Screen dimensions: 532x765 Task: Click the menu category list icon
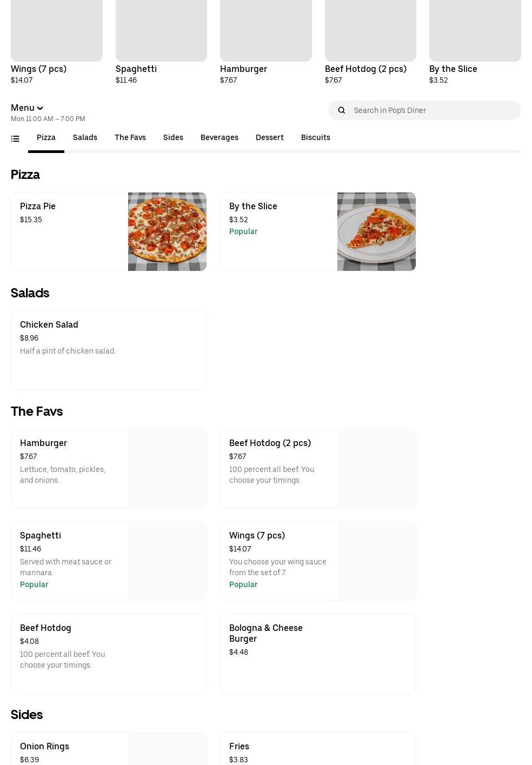click(x=15, y=139)
